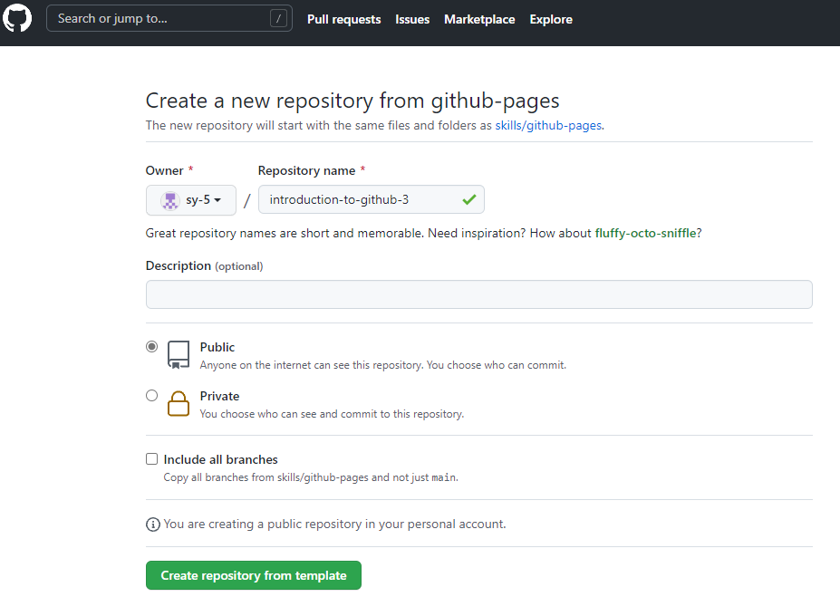Click the green checkmark in repository name
Screen dimensions: 840x616
pyautogui.click(x=468, y=199)
